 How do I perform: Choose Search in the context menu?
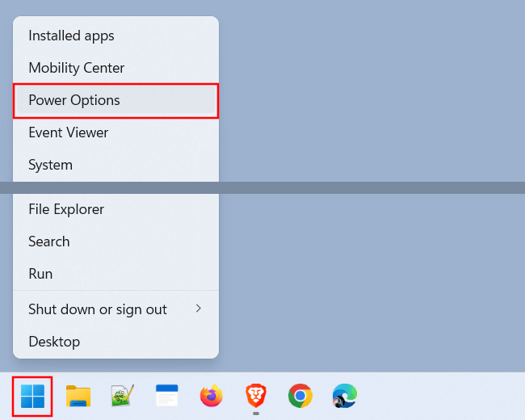click(x=115, y=241)
